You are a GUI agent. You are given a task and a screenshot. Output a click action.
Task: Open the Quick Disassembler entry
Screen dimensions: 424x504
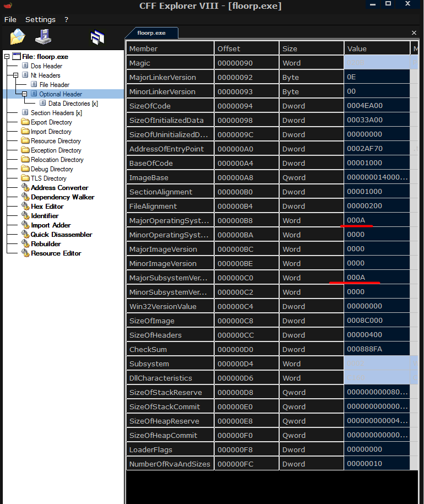[61, 234]
